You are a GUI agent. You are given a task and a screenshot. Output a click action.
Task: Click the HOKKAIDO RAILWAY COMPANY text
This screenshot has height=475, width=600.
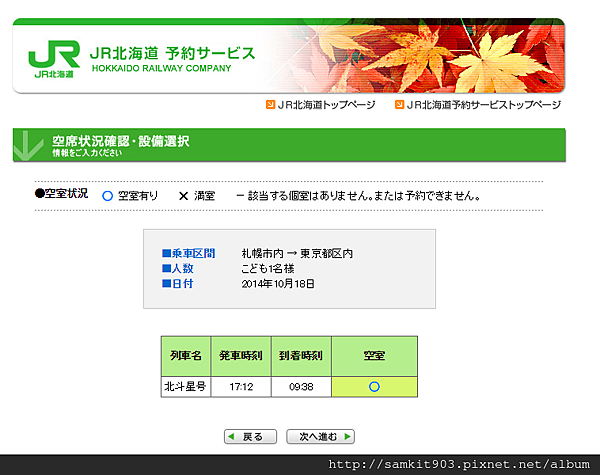coord(161,69)
